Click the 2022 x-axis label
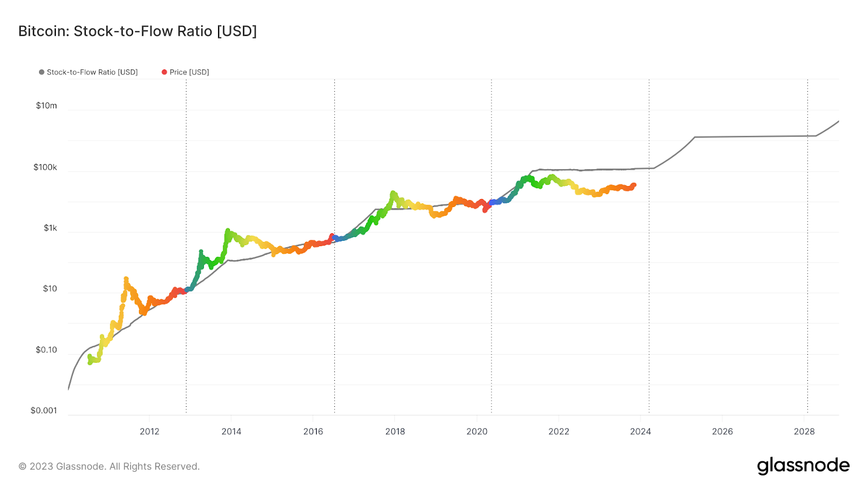The height and width of the screenshot is (488, 868). (559, 432)
